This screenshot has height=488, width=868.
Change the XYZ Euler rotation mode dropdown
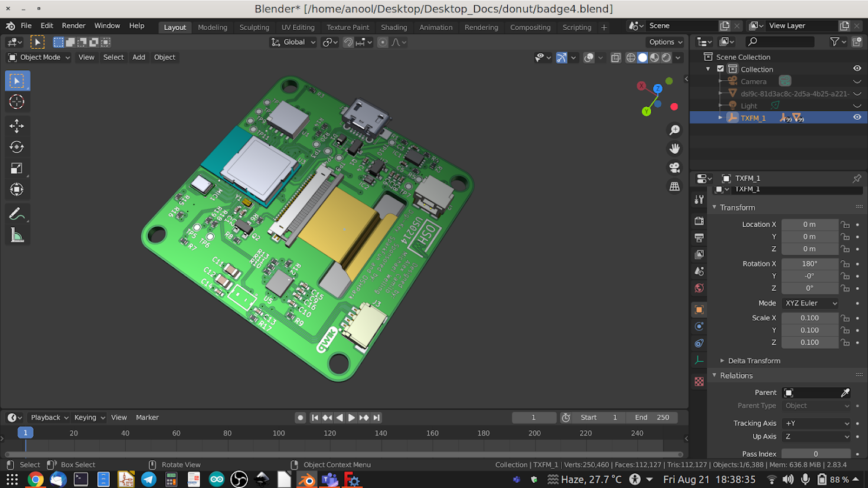click(810, 303)
